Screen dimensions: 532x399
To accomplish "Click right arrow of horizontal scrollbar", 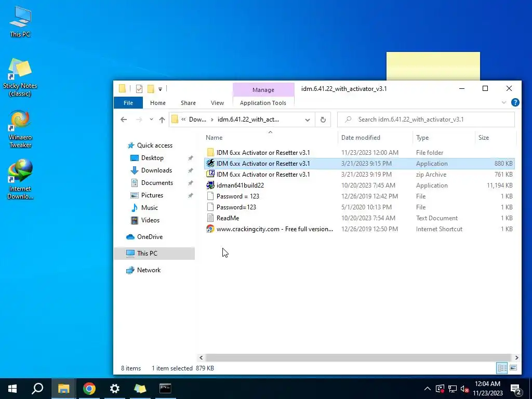I will (x=516, y=357).
